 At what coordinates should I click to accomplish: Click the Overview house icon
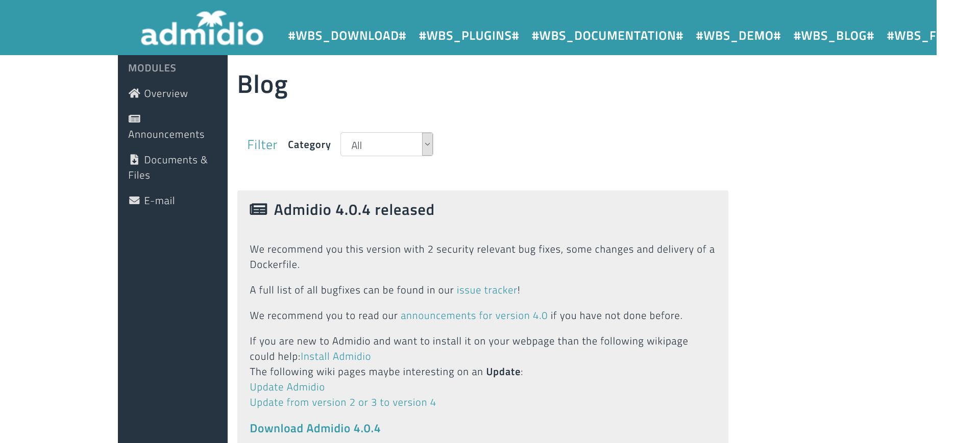pos(134,93)
